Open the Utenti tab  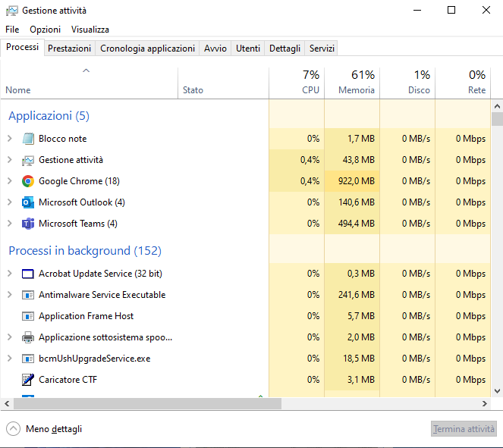(248, 49)
